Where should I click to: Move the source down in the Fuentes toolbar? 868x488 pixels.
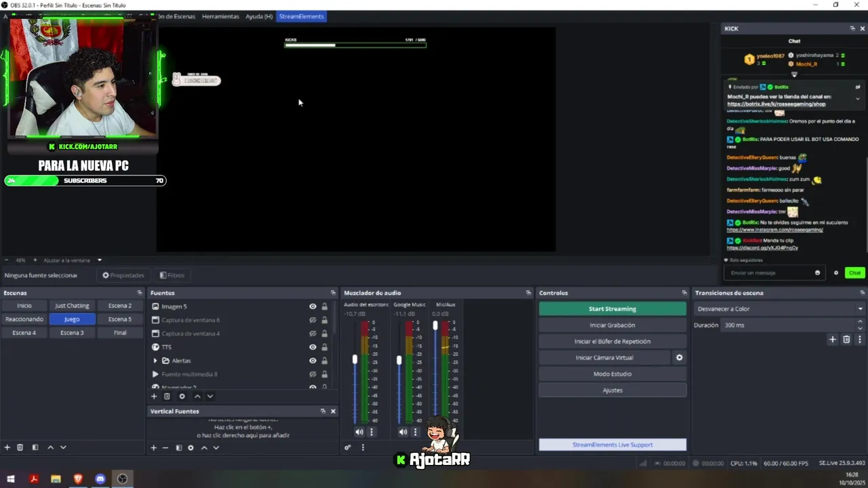point(210,396)
